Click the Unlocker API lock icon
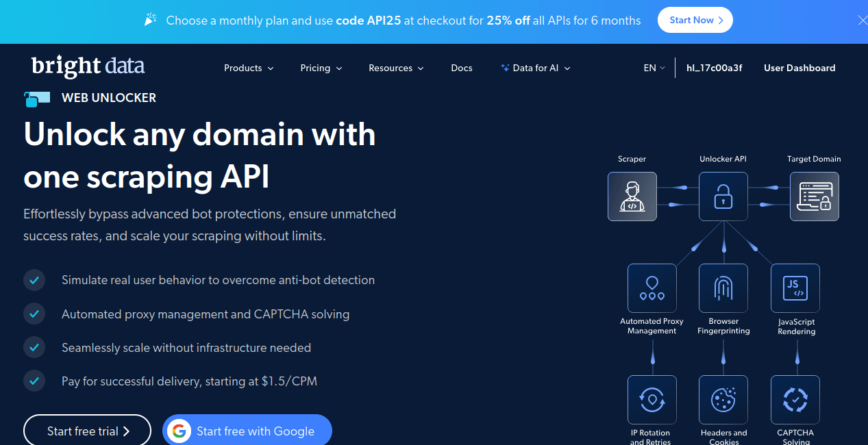 723,196
